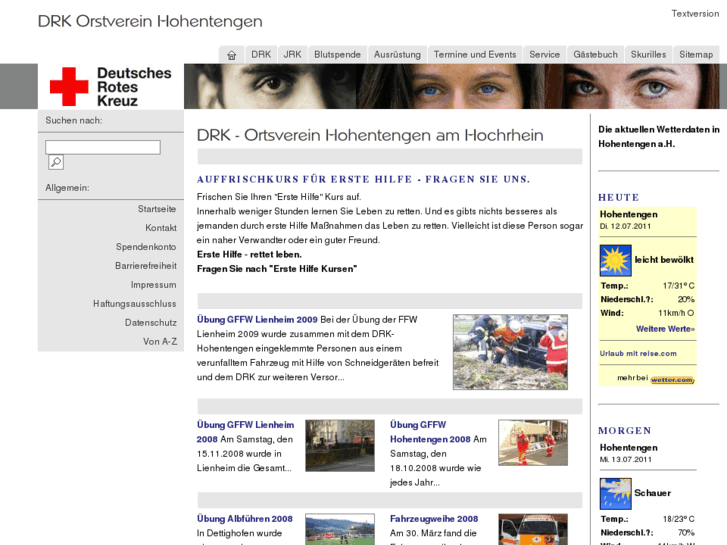This screenshot has width=727, height=545.
Task: Focus the Suchen nach search field
Action: coord(103,147)
